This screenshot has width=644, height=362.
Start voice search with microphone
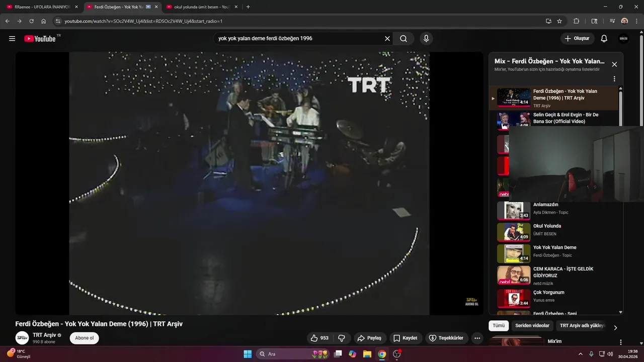coord(426,39)
